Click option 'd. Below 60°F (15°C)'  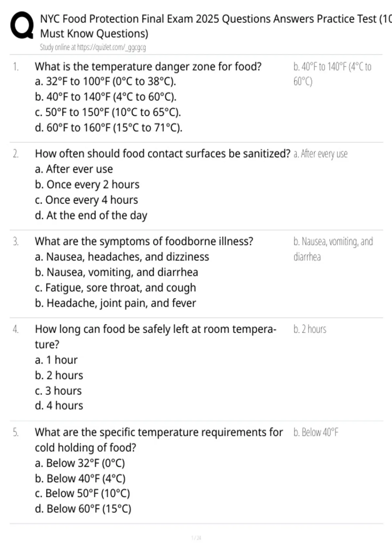[x=83, y=509]
